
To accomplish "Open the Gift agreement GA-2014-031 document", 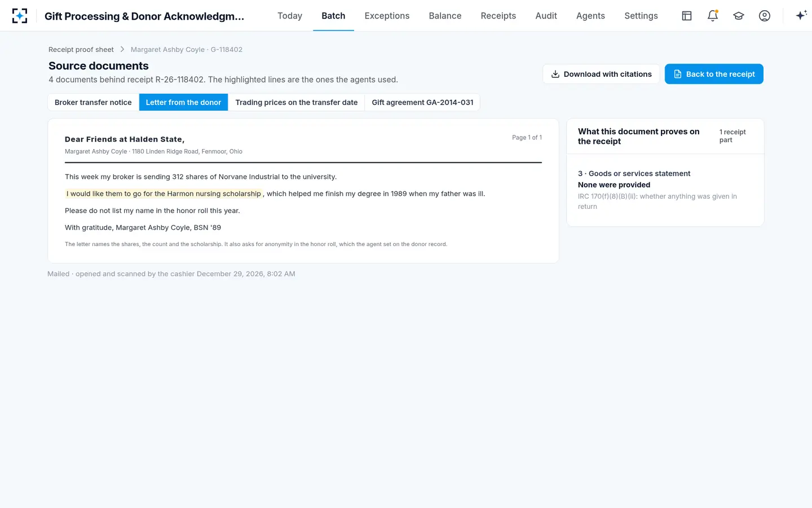I will tap(422, 102).
